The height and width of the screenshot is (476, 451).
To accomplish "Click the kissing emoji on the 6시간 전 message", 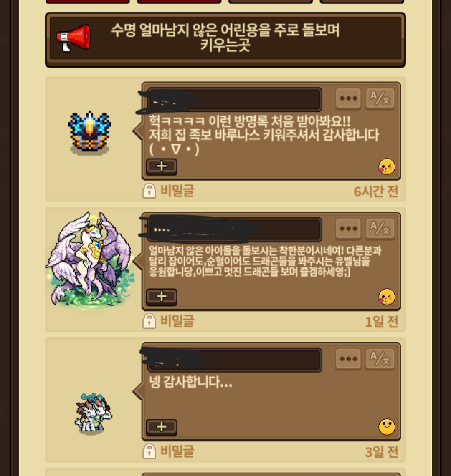I will [x=387, y=166].
